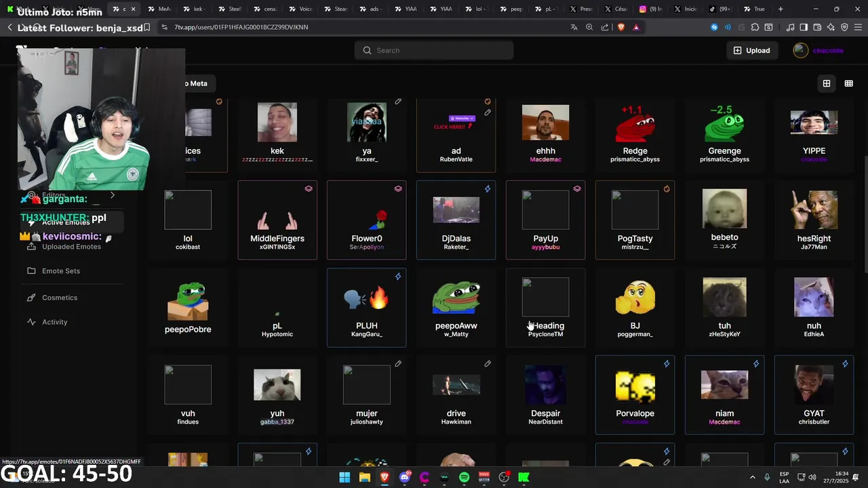Open the chacolde profile avatar
Screen dimensions: 868x488
click(x=801, y=50)
